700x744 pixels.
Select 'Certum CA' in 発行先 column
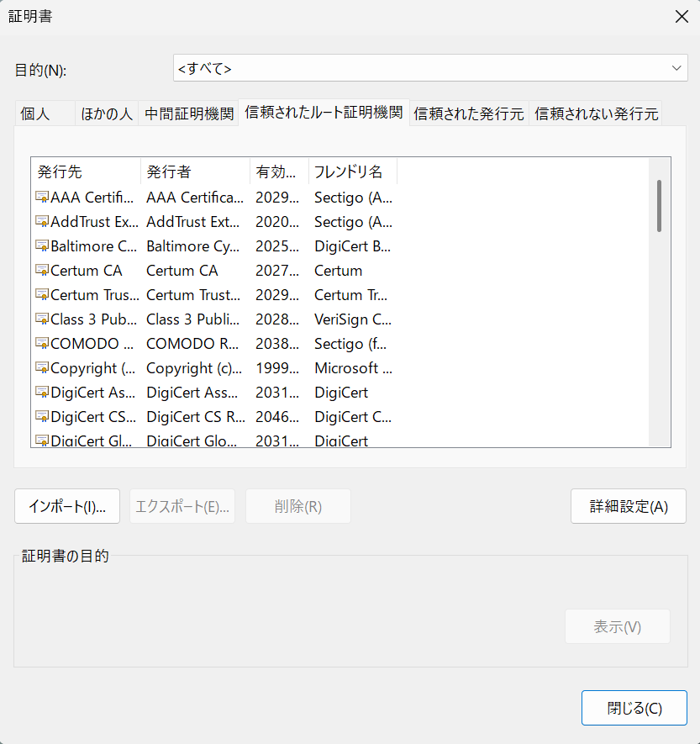coord(87,271)
